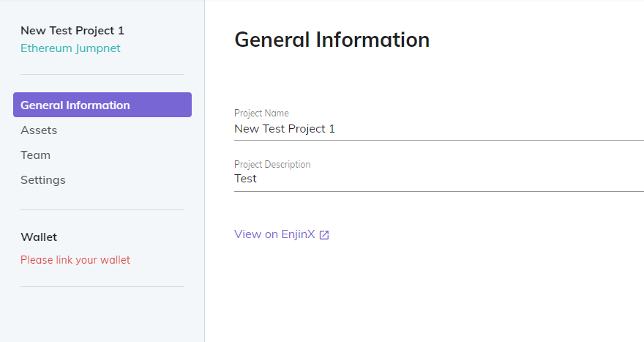Open project Settings from the sidebar

(x=43, y=180)
